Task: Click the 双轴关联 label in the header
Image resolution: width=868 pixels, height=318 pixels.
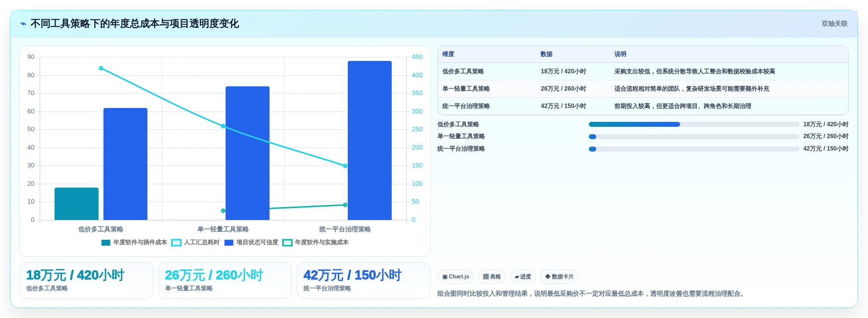Action: 834,24
